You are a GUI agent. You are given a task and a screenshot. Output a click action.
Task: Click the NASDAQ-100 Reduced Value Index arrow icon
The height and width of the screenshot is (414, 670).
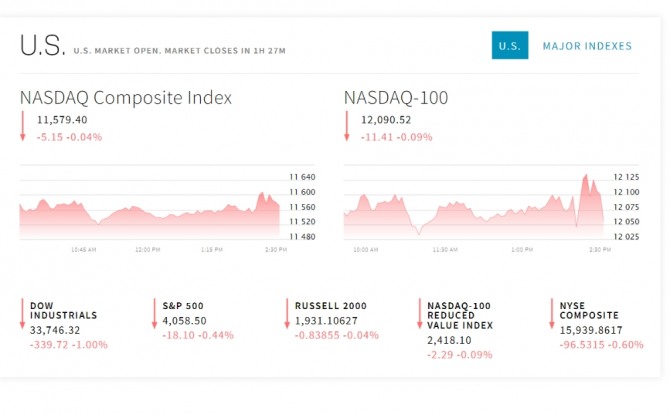pyautogui.click(x=419, y=315)
